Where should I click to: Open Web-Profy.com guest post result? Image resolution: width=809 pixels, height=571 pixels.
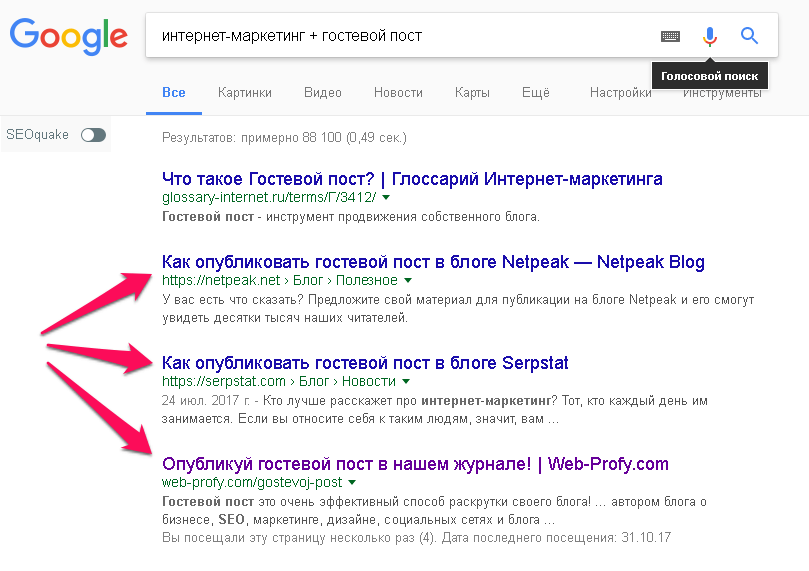415,464
